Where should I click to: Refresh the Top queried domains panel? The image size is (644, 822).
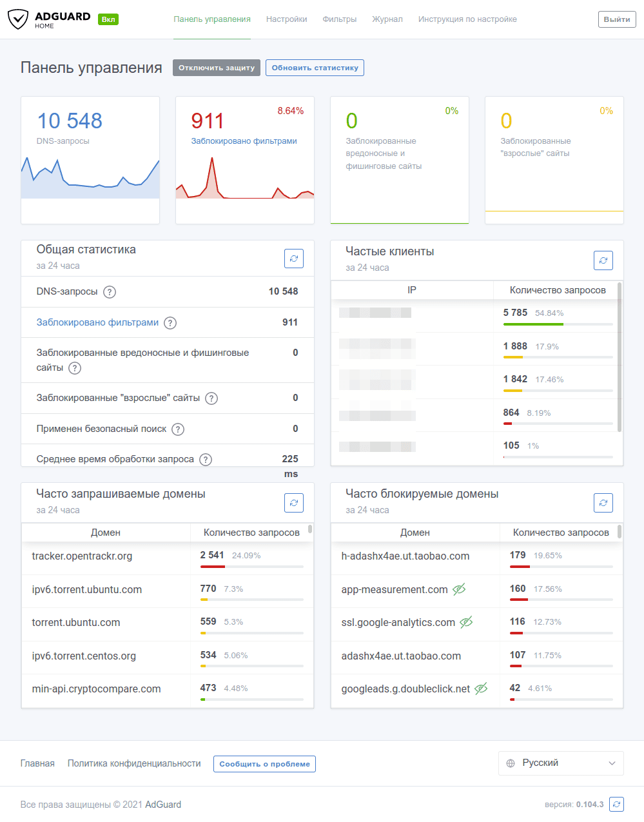(294, 503)
